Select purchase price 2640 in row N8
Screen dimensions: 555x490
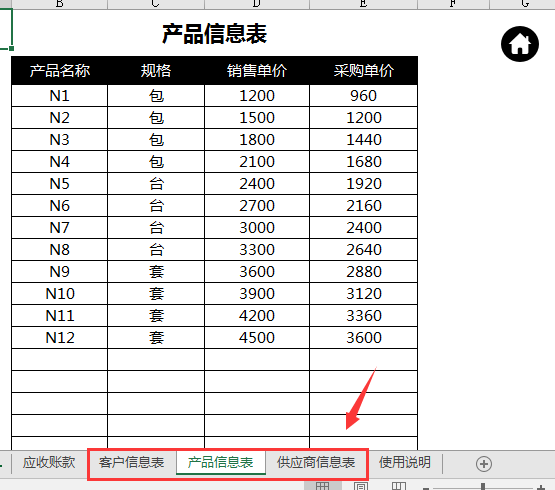coord(364,250)
